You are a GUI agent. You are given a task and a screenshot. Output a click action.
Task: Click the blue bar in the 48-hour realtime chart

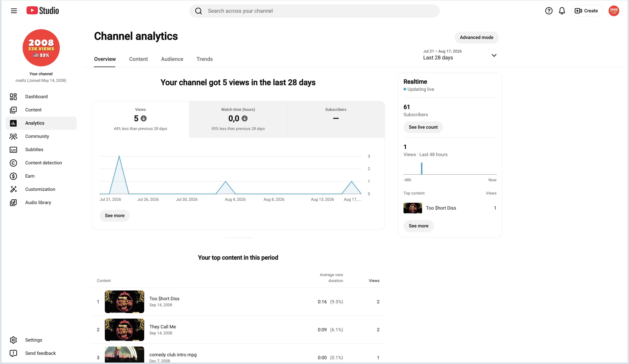(422, 169)
